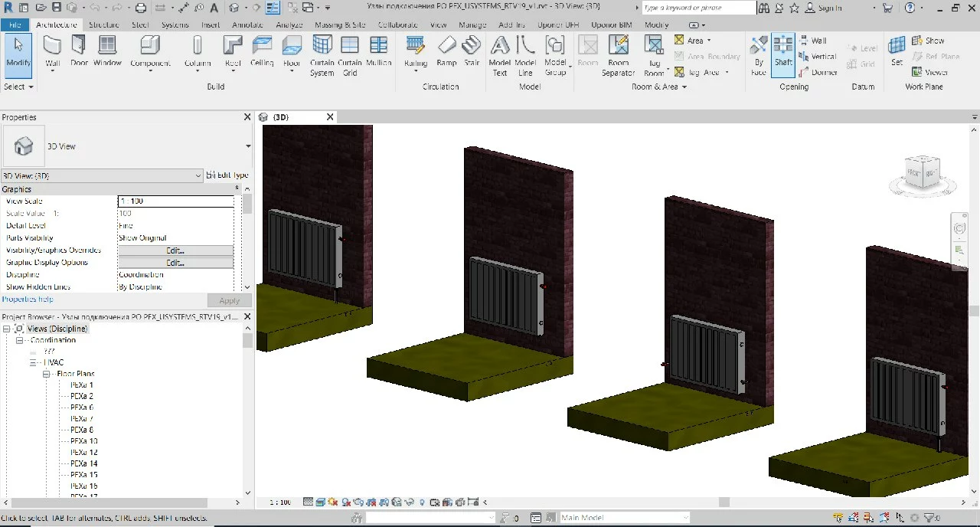Close the Properties palette
This screenshot has width=980, height=527.
tap(247, 117)
